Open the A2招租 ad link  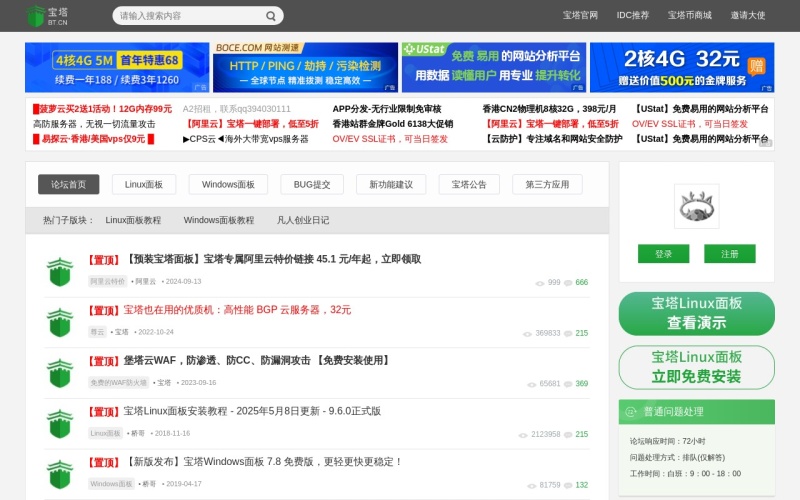(237, 109)
